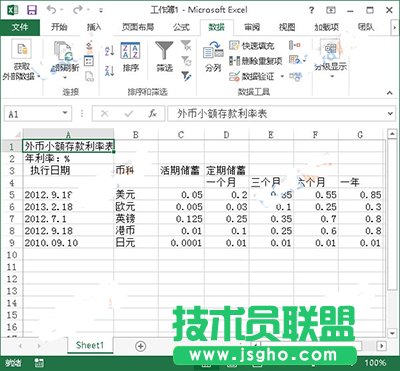The width and height of the screenshot is (400, 371).
Task: Click the connections icon in 连接 group
Action: tap(89, 46)
